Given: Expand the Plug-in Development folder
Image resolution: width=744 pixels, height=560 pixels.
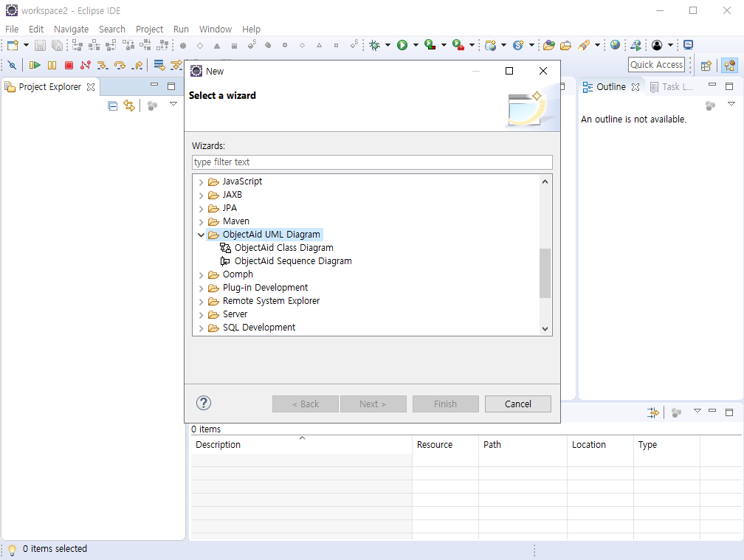Looking at the screenshot, I should (x=201, y=288).
